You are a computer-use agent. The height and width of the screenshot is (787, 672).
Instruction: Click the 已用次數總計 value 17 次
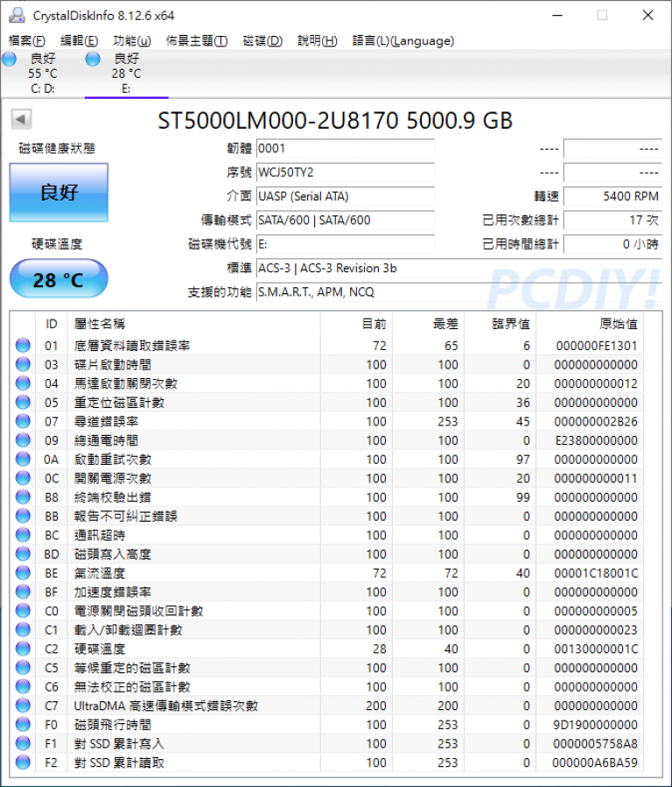point(612,221)
